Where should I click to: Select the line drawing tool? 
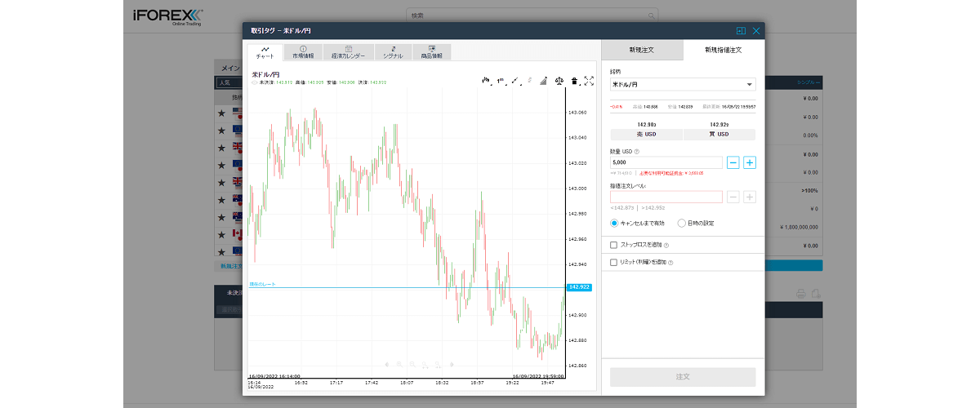click(x=515, y=80)
